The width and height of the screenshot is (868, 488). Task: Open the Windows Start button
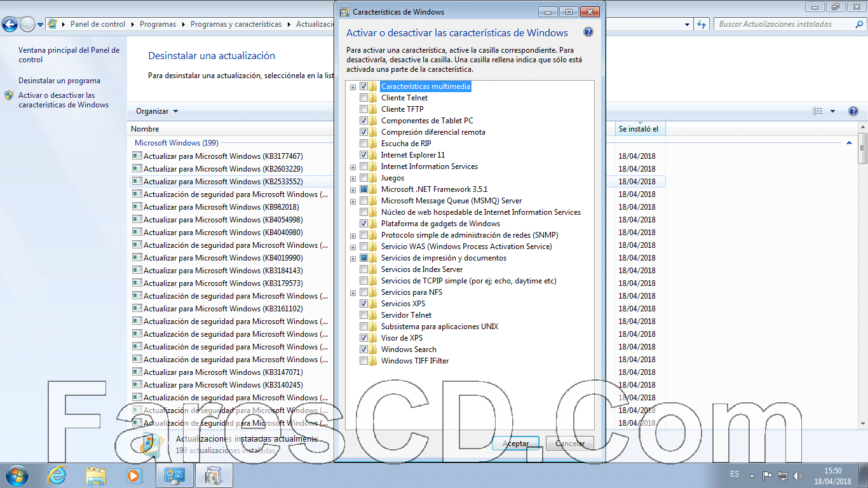pyautogui.click(x=16, y=475)
